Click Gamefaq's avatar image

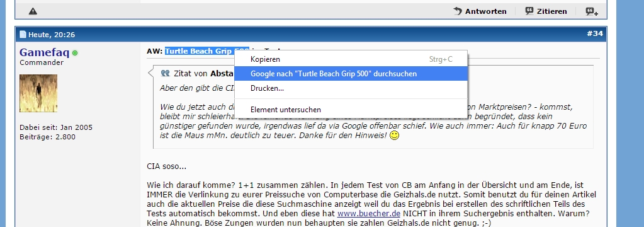coord(38,93)
